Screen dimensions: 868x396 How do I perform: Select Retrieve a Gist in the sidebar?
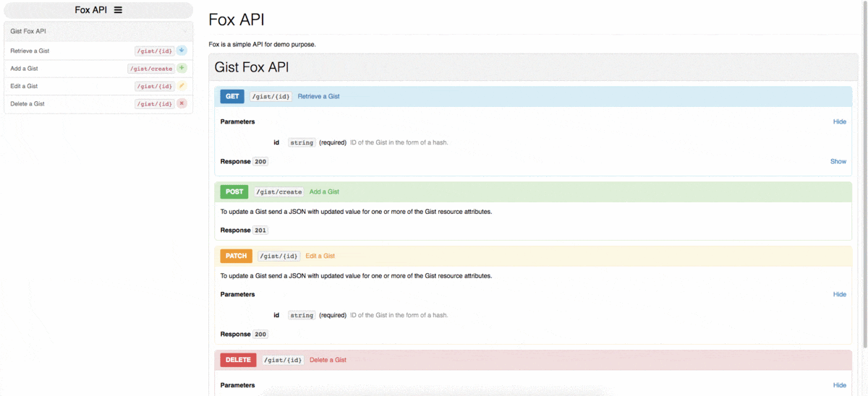click(30, 51)
